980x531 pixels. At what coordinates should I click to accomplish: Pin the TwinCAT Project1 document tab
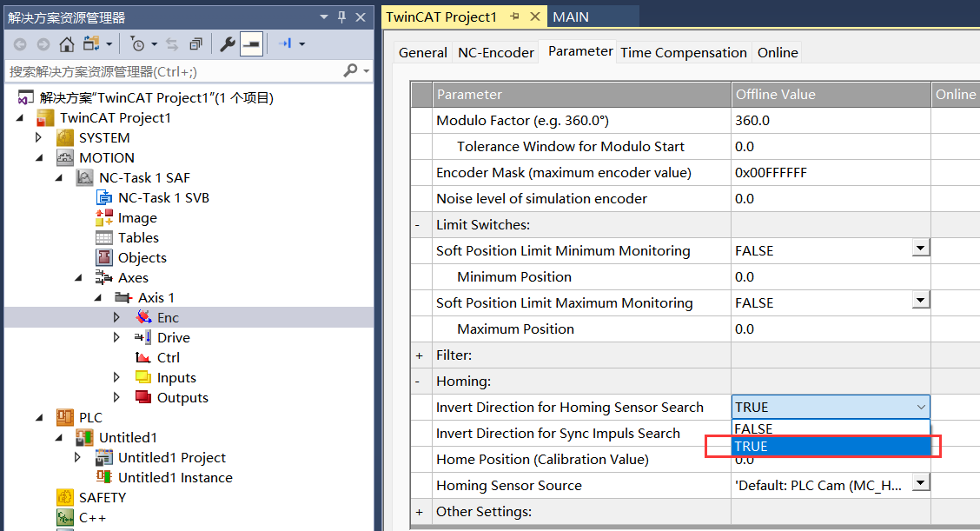pos(514,17)
